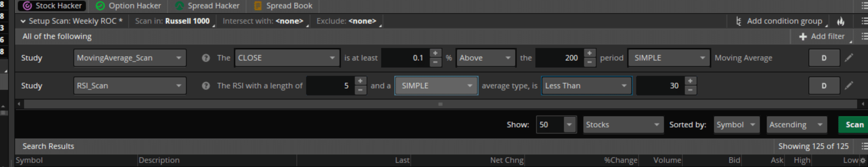Edit the MovingAverage_Scan filter with the pencil icon
This screenshot has height=167, width=868.
(849, 58)
